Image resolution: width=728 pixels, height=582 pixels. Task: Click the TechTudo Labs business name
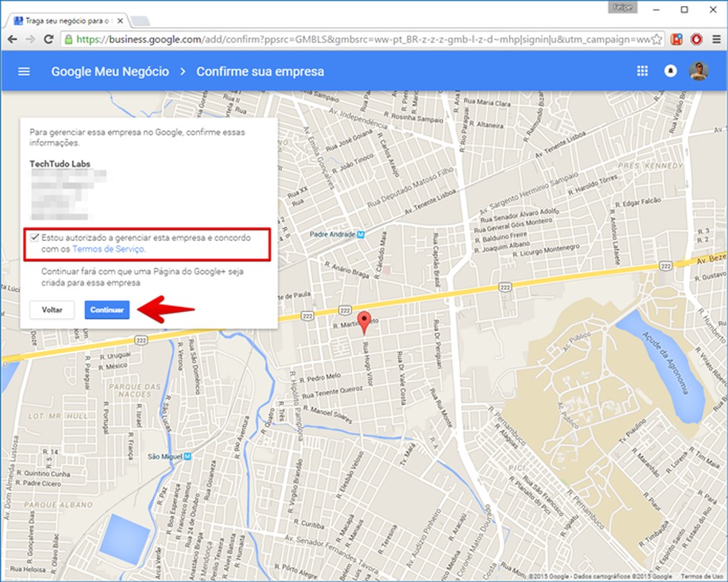click(x=60, y=164)
